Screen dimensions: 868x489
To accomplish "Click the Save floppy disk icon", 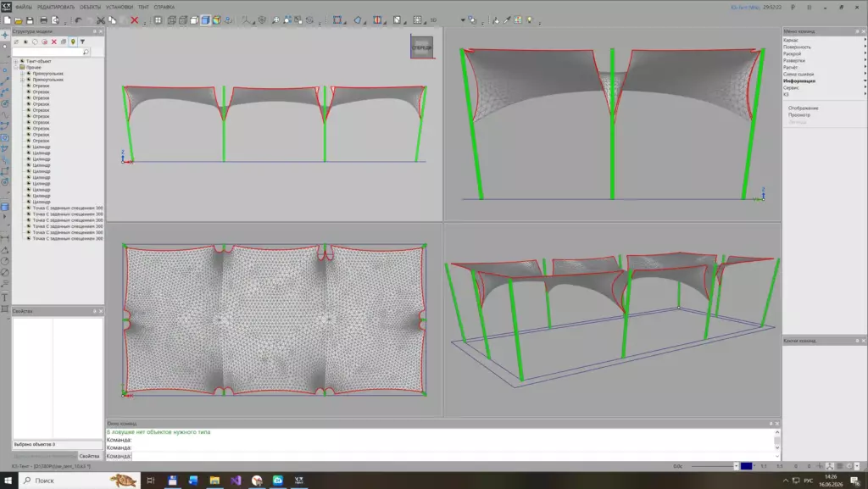I will coord(30,20).
